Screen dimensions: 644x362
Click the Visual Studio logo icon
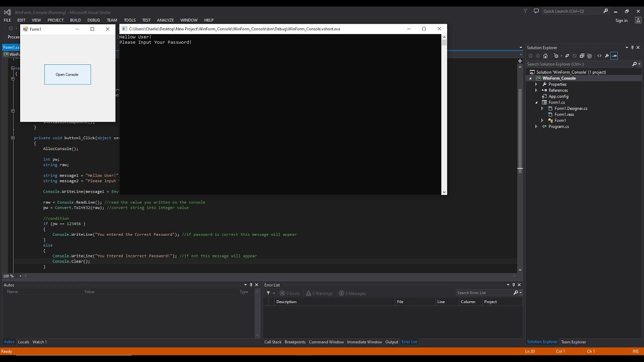click(7, 12)
